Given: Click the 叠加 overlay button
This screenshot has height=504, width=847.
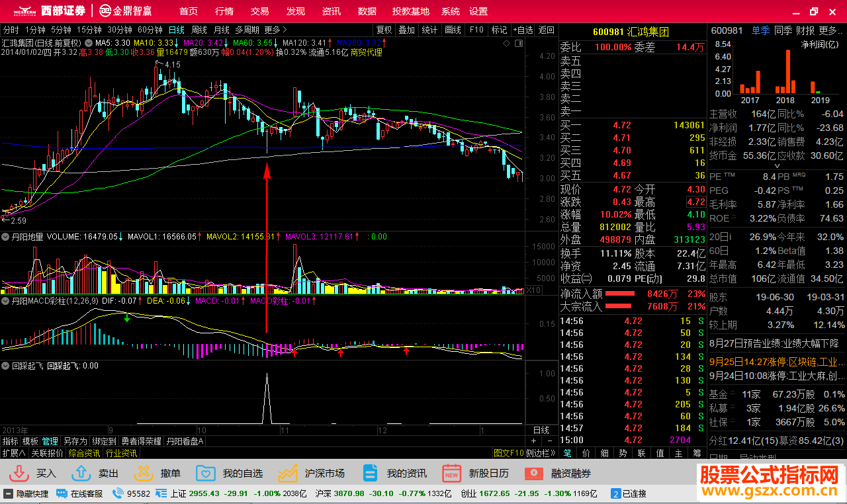Looking at the screenshot, I should [x=406, y=30].
